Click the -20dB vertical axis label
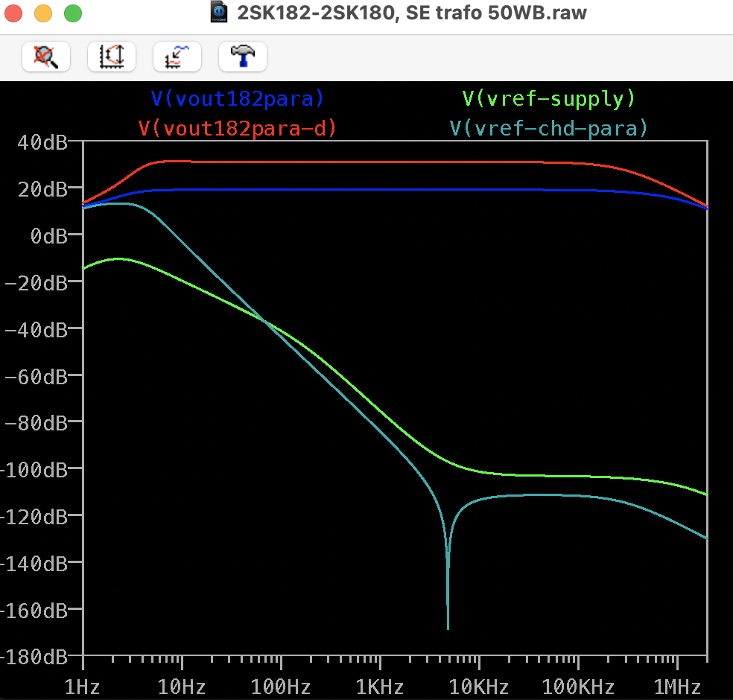The height and width of the screenshot is (700, 733). [x=37, y=283]
